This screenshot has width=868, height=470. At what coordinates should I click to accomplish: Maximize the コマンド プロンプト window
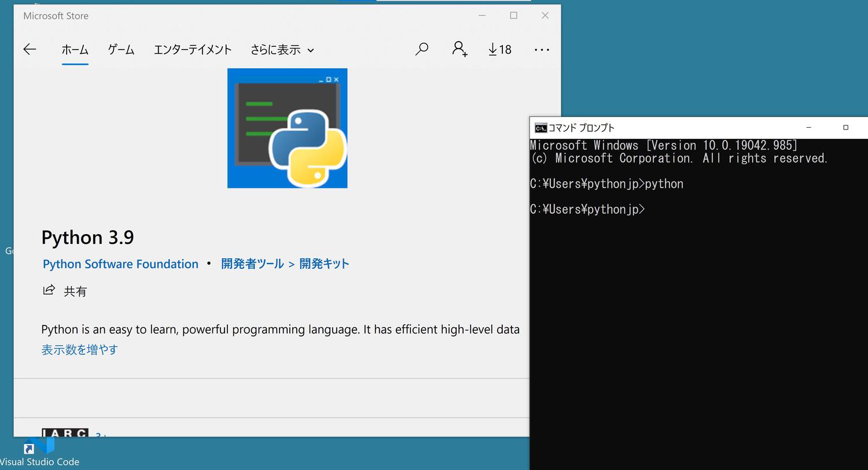coord(845,128)
